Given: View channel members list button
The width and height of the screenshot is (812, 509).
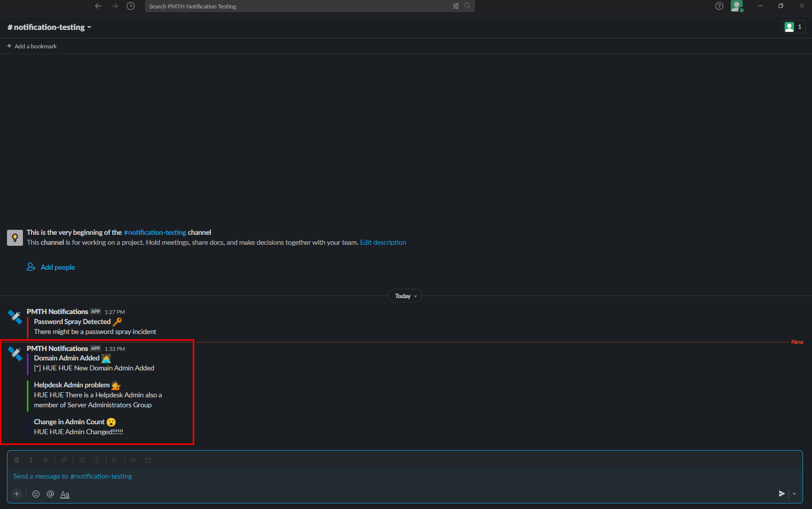Looking at the screenshot, I should tap(793, 27).
